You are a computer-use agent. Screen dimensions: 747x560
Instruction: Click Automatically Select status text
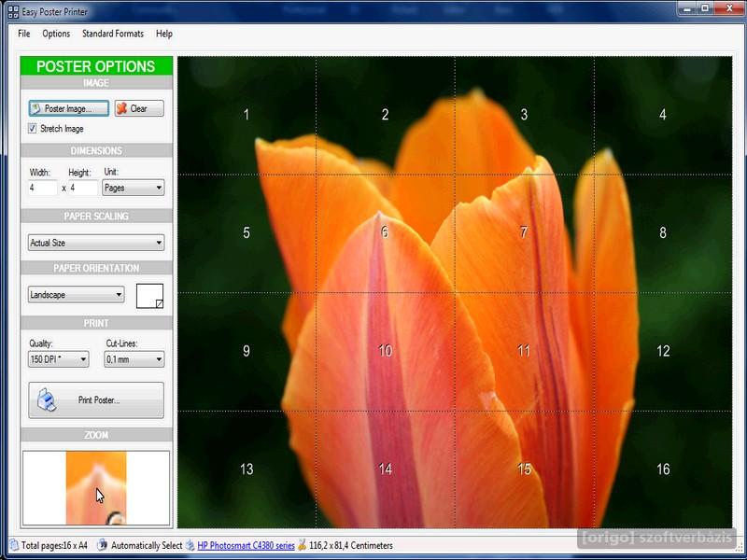click(147, 545)
